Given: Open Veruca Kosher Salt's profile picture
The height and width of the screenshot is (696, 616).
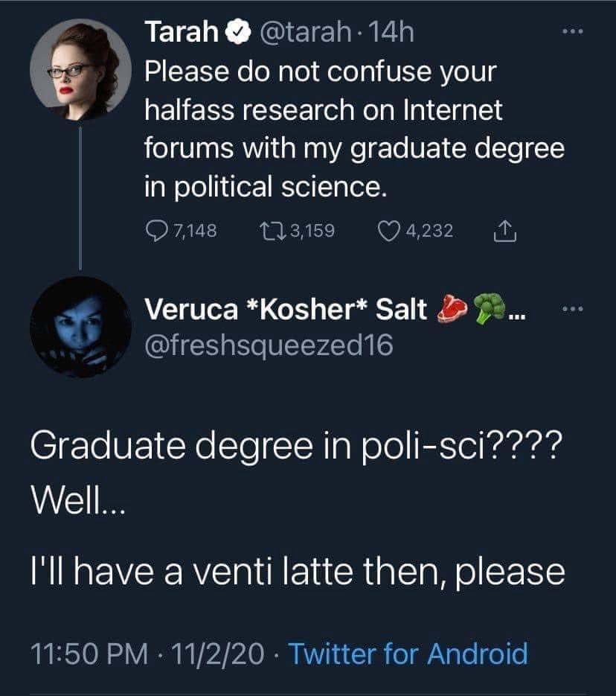Looking at the screenshot, I should 80,327.
